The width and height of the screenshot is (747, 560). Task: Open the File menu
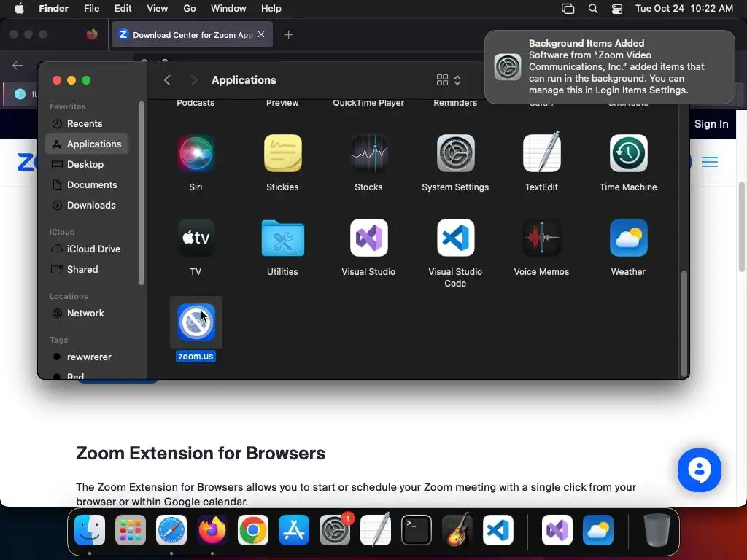tap(91, 9)
